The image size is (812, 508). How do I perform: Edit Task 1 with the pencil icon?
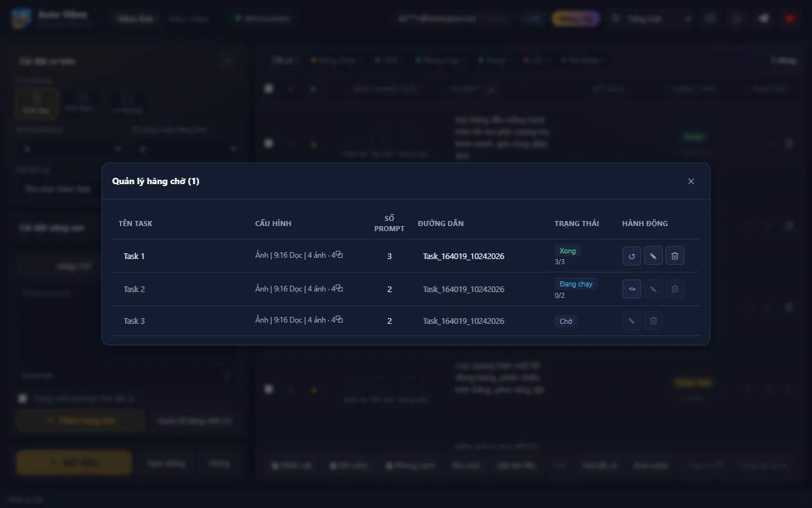point(653,256)
